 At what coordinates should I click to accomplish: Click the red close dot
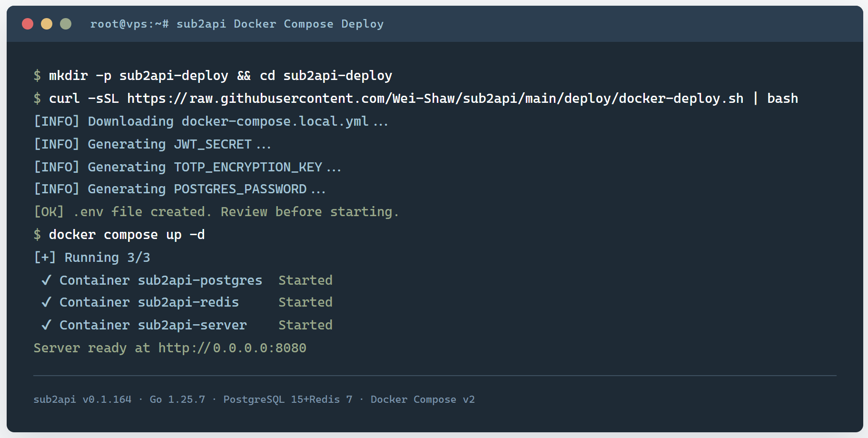click(28, 24)
